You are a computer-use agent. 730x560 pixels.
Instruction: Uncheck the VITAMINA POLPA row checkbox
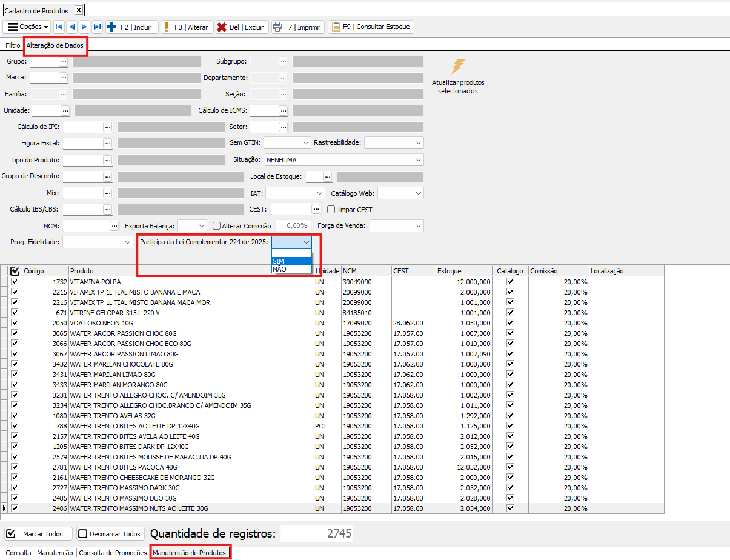15,282
